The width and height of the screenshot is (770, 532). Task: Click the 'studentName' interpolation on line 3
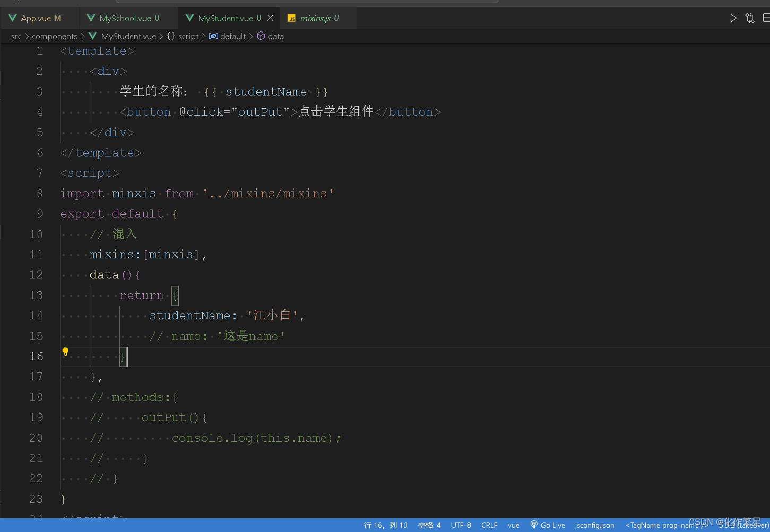[x=266, y=92]
